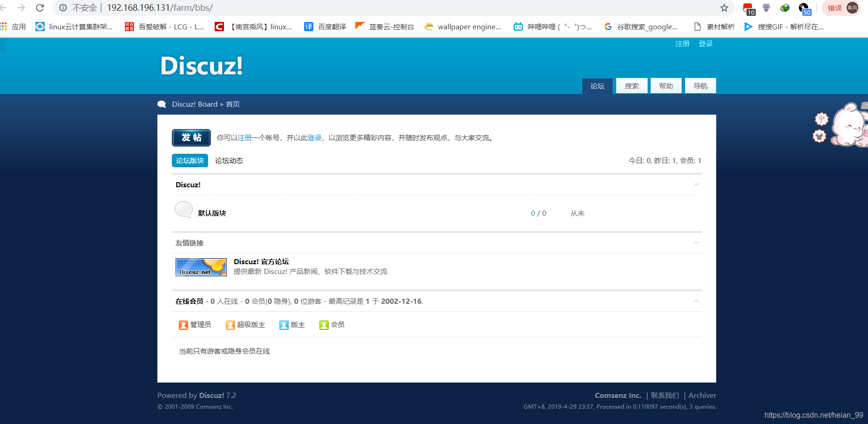
Task: Click the 联系我们 footer link
Action: pyautogui.click(x=665, y=395)
